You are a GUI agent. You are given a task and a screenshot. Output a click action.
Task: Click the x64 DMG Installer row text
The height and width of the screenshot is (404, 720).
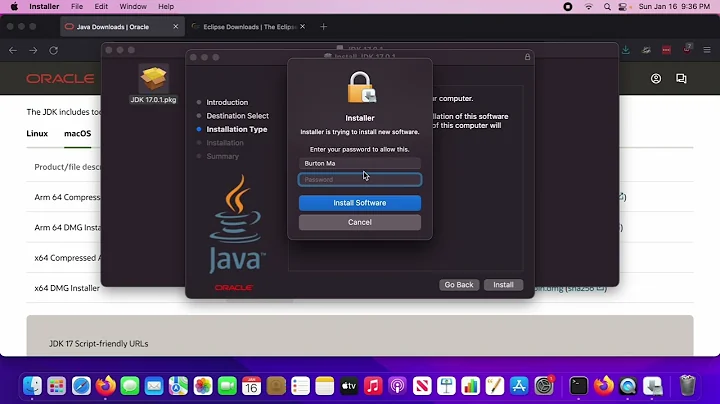(67, 288)
